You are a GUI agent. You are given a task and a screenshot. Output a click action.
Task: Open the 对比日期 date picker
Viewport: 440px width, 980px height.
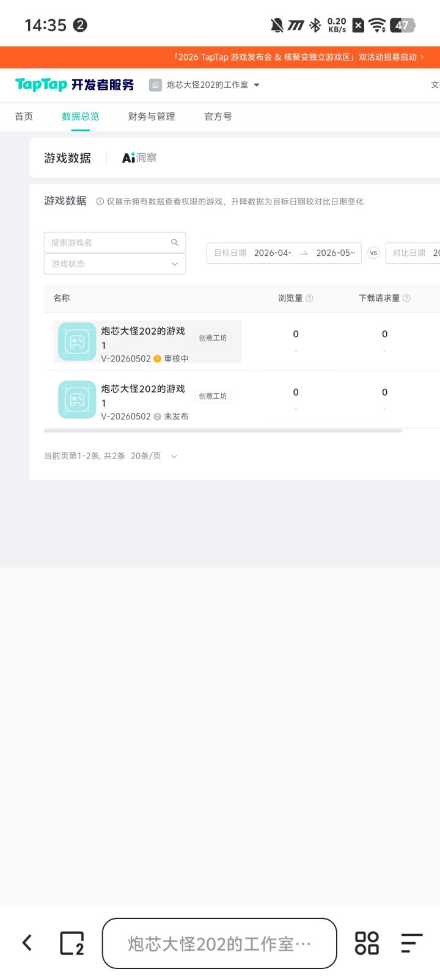pyautogui.click(x=413, y=253)
